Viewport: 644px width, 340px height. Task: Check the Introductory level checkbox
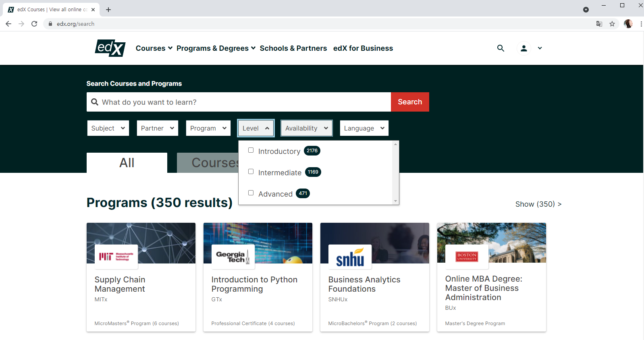coord(251,150)
